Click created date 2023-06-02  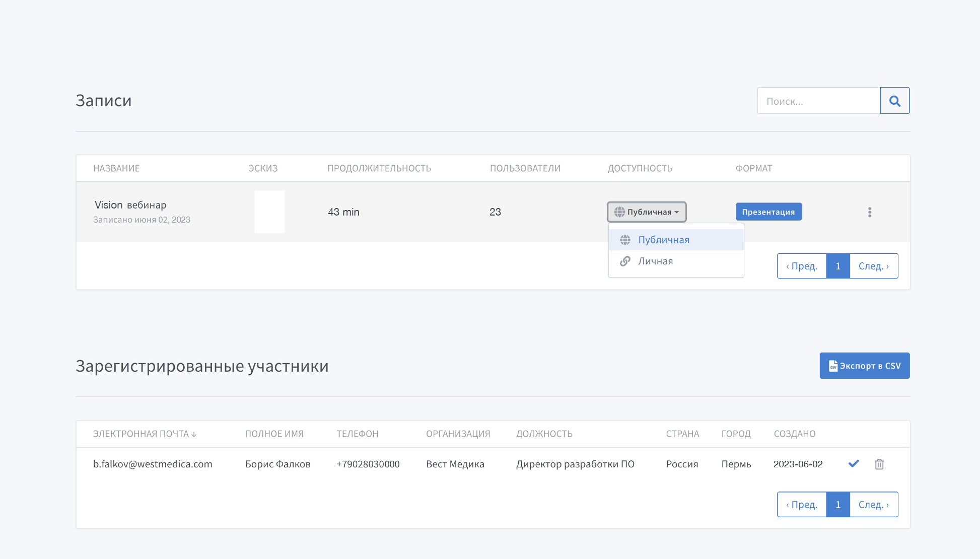point(798,464)
